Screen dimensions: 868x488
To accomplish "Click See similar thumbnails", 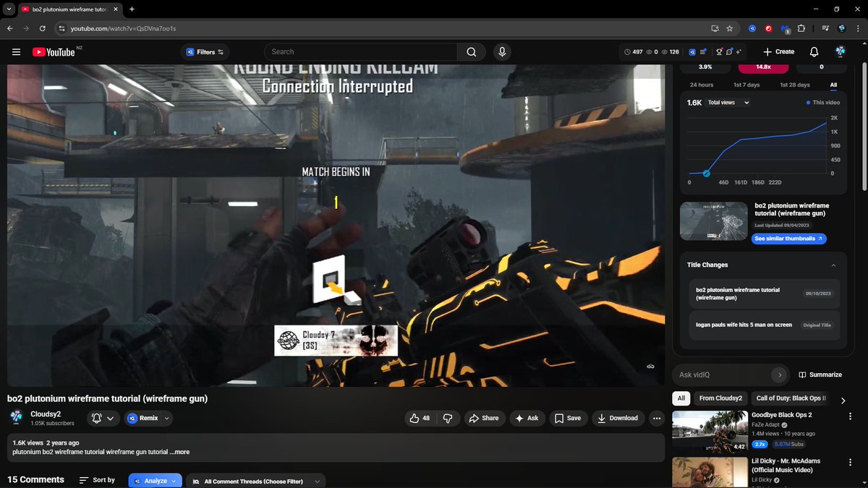I will tap(788, 239).
